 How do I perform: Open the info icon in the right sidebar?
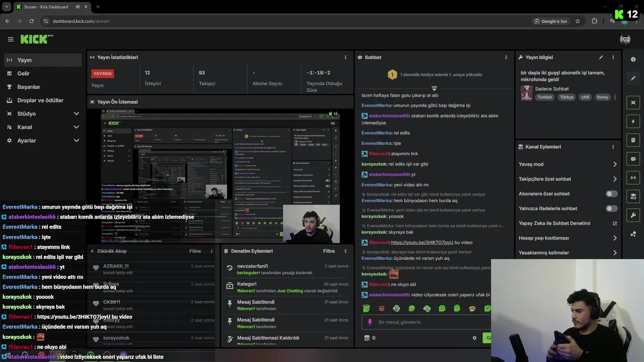633,59
